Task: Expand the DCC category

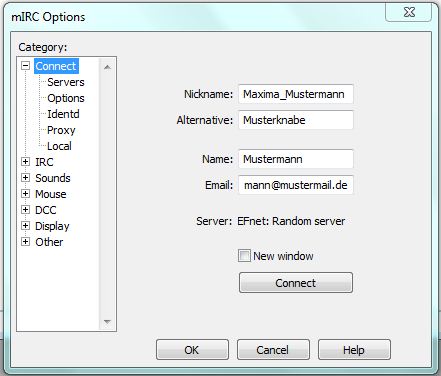Action: click(x=25, y=210)
